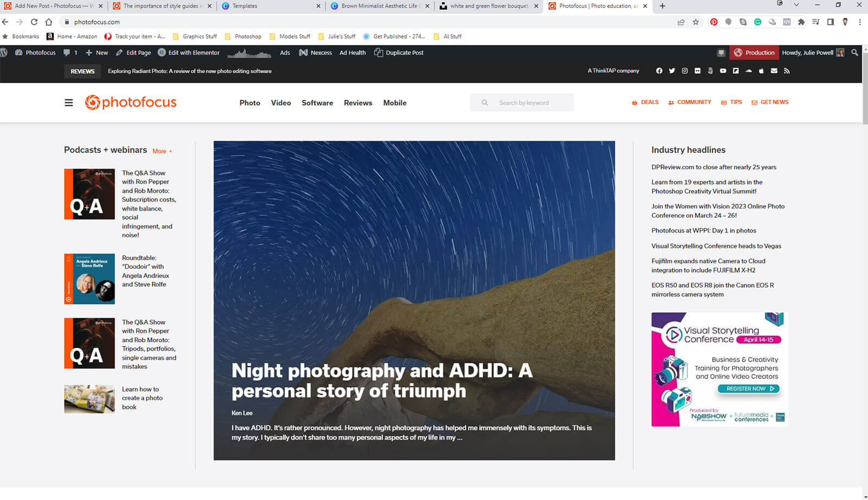Viewport: 868px width, 500px height.
Task: Open the DPReview.com closing headline link
Action: [713, 167]
